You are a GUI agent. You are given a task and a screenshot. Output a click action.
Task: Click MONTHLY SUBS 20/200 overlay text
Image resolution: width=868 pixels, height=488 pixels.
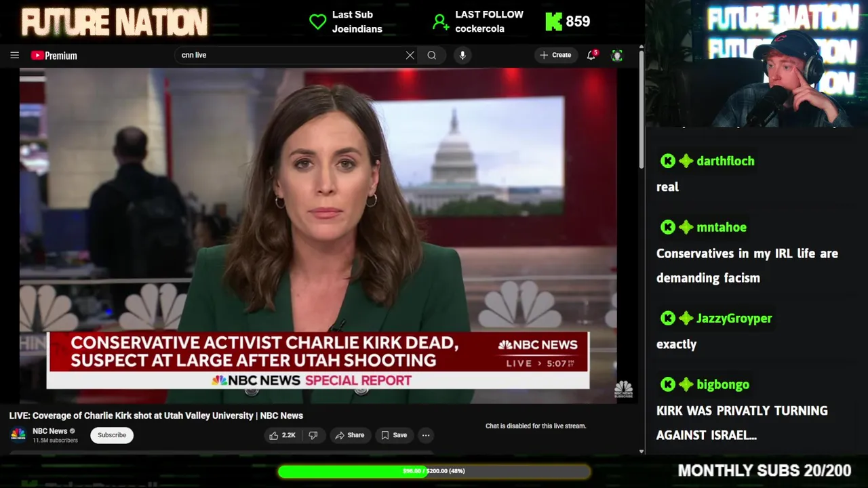coord(764,470)
